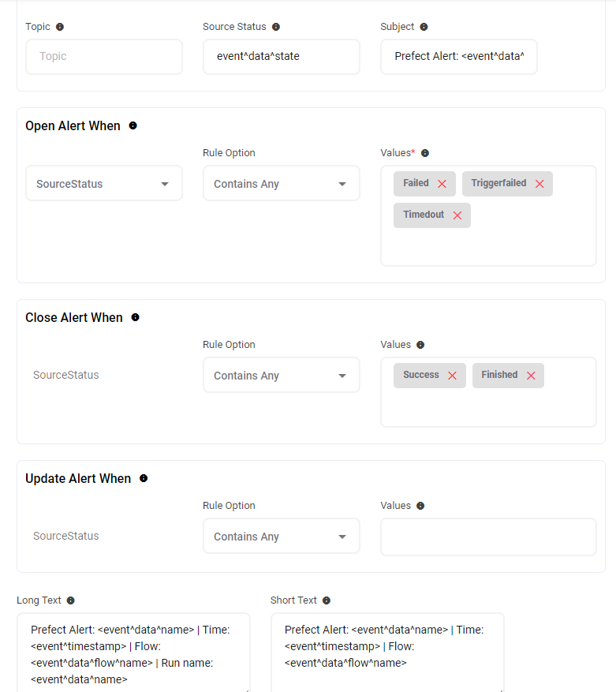The width and height of the screenshot is (616, 692).
Task: Expand Open Alert When Rule Option dropdown
Action: coord(282,184)
